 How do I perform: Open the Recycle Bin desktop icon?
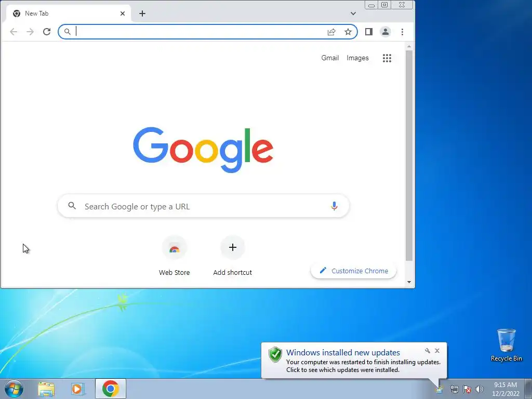point(506,345)
